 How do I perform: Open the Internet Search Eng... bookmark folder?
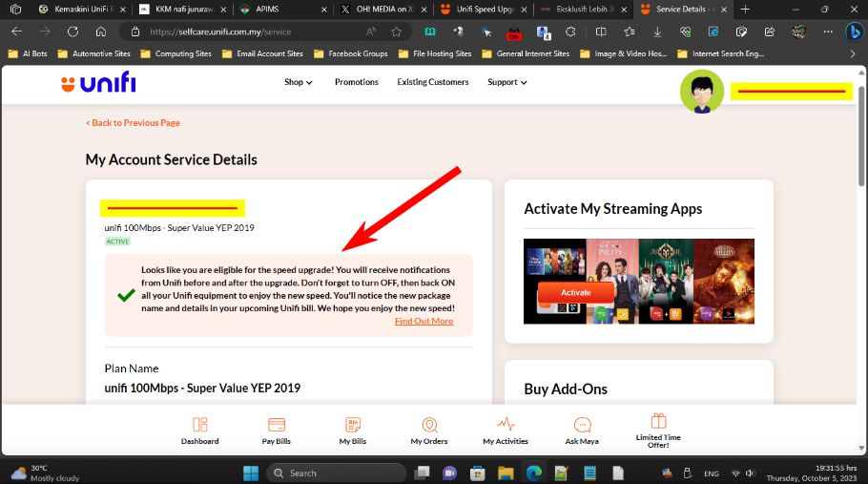[721, 53]
